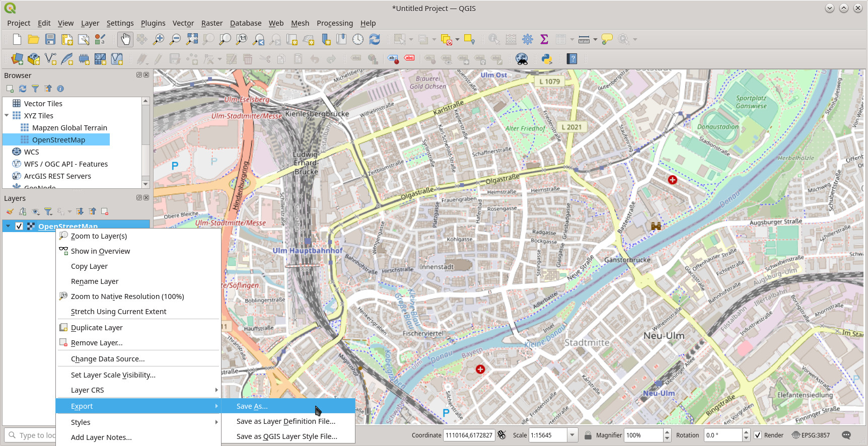Choose Duplicate Layer in context menu
This screenshot has width=868, height=446.
138,327
